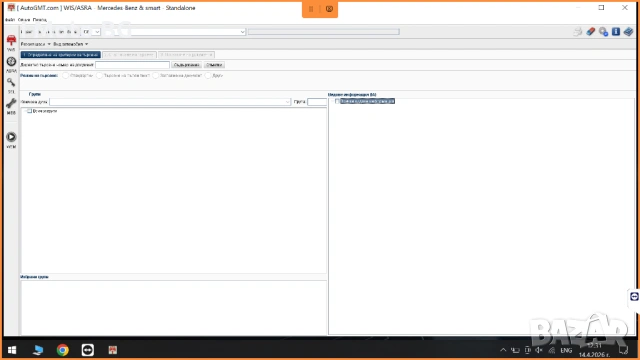
Task: Select the last search mode radio button
Action: [208, 76]
